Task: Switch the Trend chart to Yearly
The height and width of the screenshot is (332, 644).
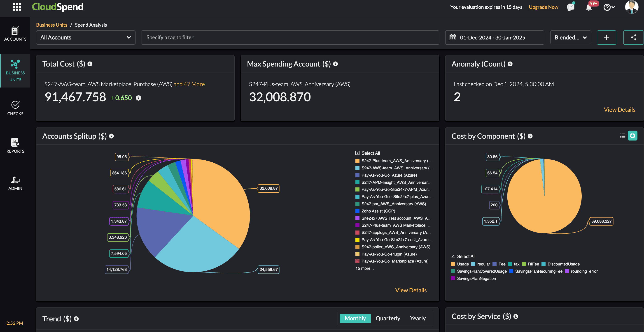Action: (x=418, y=318)
